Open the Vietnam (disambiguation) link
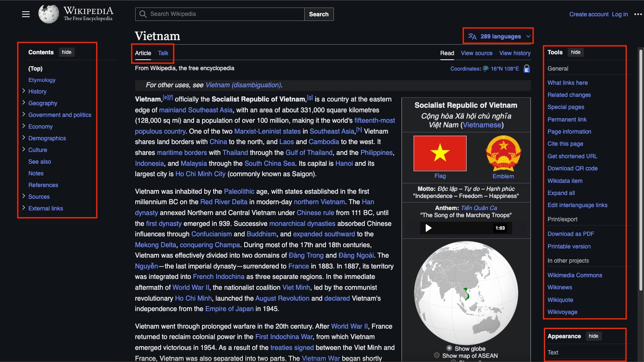Screen dimensions: 644x362 (x=243, y=85)
